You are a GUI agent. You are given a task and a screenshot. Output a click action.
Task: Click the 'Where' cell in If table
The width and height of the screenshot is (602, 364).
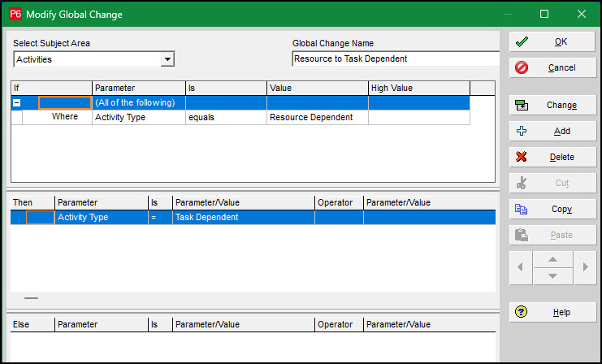pyautogui.click(x=57, y=117)
